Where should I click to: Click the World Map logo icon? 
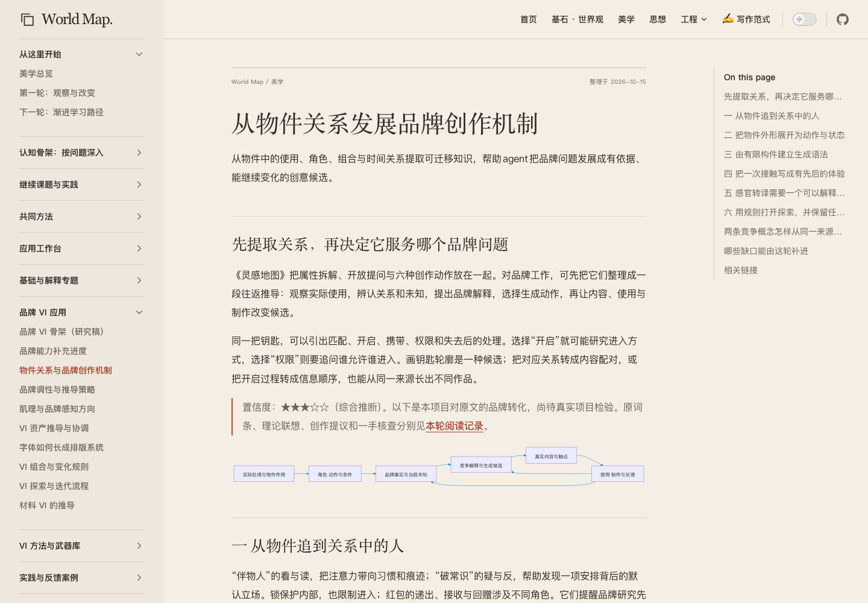(28, 20)
